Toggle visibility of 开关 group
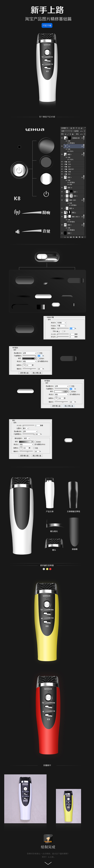 tap(62, 164)
